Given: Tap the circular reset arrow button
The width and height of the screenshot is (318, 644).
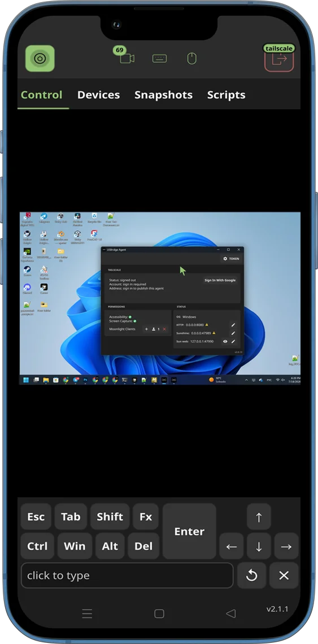Looking at the screenshot, I should pos(251,576).
